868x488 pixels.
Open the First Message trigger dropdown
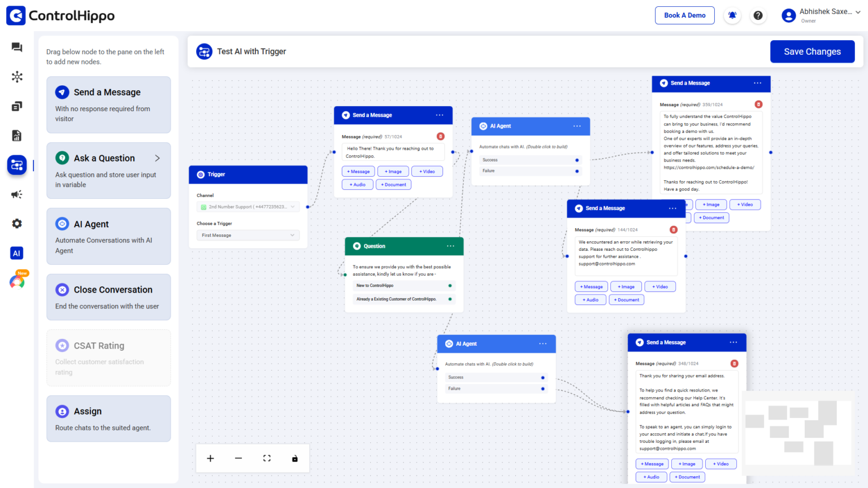[x=248, y=234]
